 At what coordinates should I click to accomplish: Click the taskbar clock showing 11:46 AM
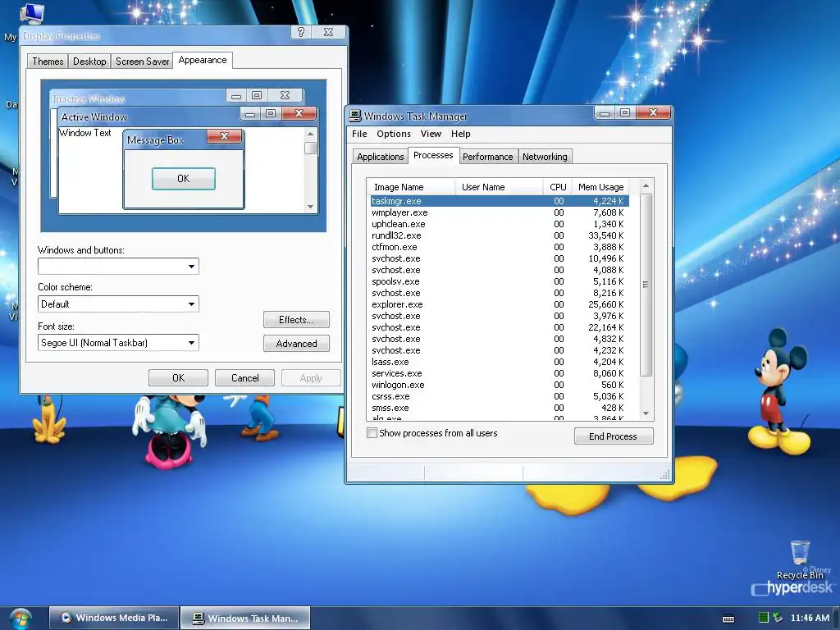[810, 618]
